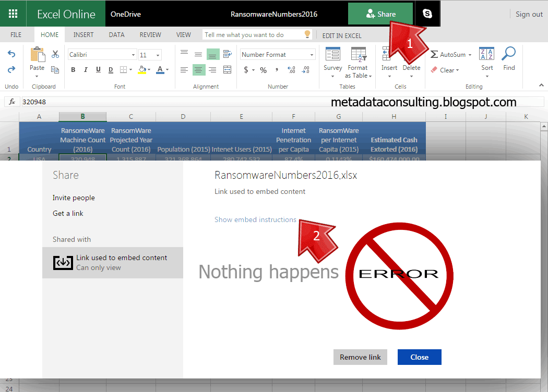Cut selection with the scissors icon
The height and width of the screenshot is (392, 548).
[x=55, y=54]
